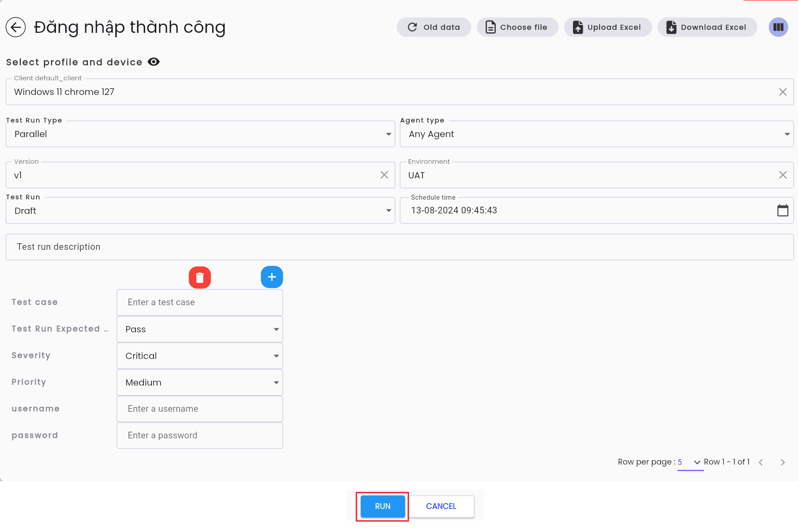Focus the Test run description field

[x=399, y=247]
